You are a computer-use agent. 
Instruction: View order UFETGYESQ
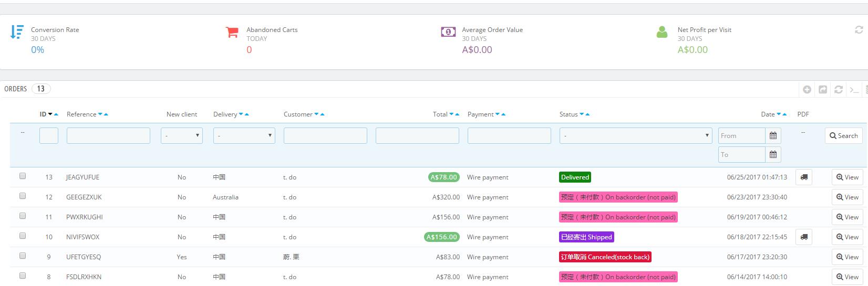click(x=848, y=257)
